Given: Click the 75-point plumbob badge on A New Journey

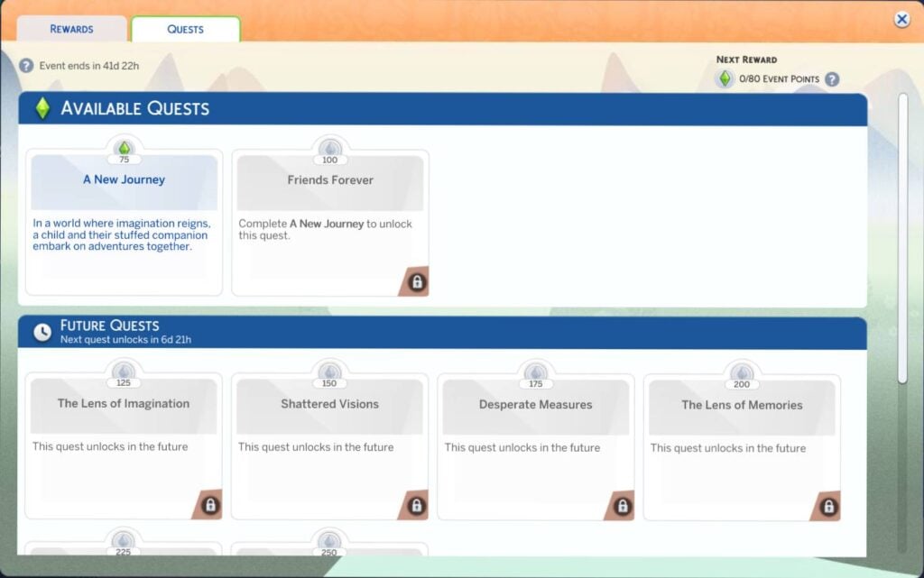Looking at the screenshot, I should coord(124,150).
